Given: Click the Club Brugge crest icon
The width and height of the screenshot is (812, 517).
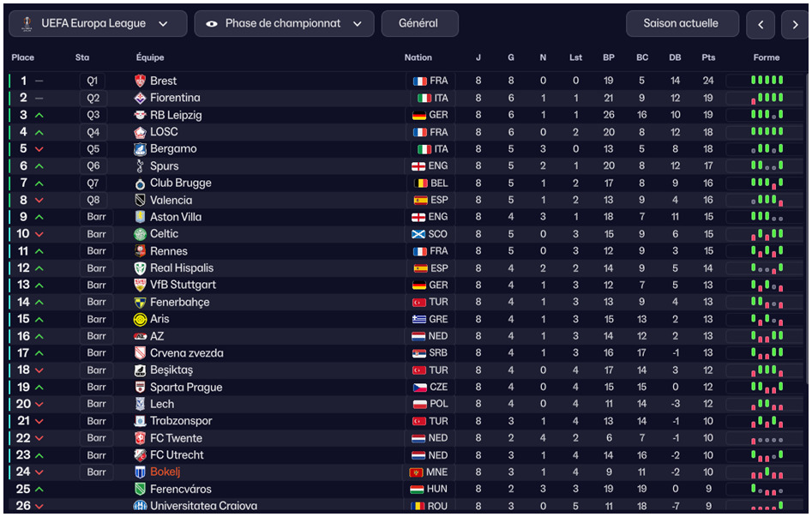Looking at the screenshot, I should click(x=141, y=183).
